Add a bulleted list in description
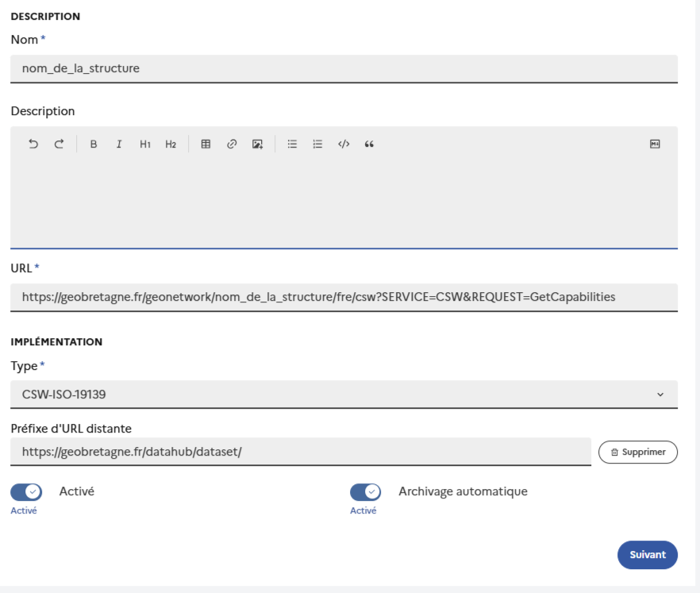The width and height of the screenshot is (700, 593). pos(292,144)
